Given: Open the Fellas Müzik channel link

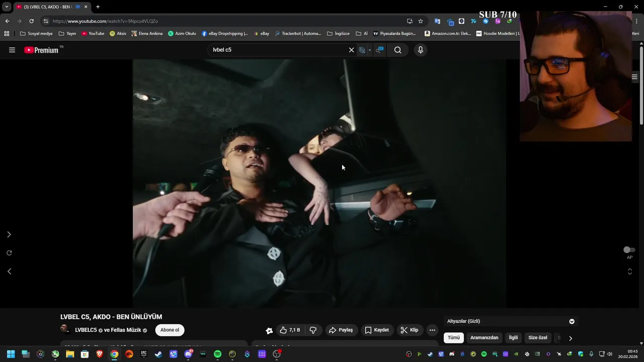Looking at the screenshot, I should [126, 330].
